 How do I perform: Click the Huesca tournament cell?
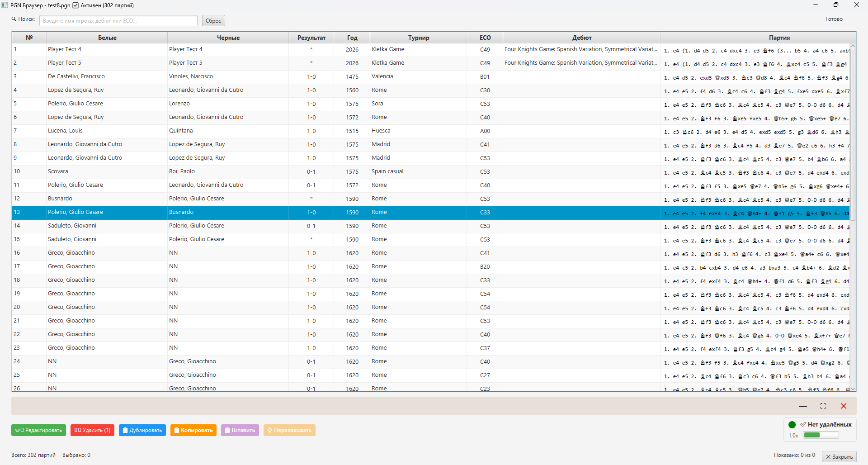(418, 131)
